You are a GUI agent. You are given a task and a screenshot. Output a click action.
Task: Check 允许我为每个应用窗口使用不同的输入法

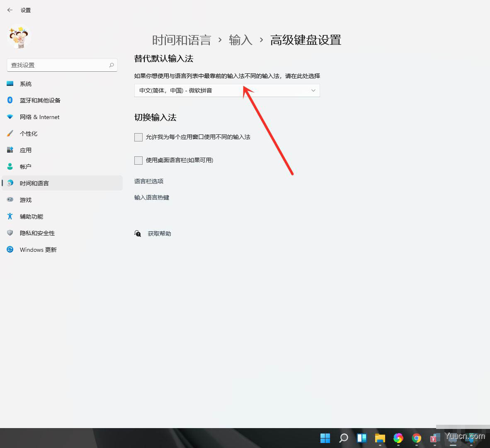click(138, 137)
